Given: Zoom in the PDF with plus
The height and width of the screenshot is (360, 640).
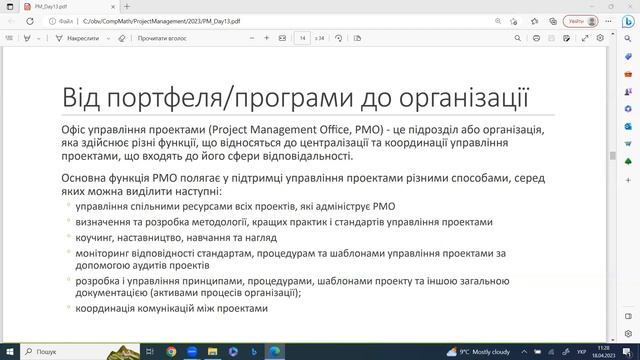Looking at the screenshot, I should 267,38.
